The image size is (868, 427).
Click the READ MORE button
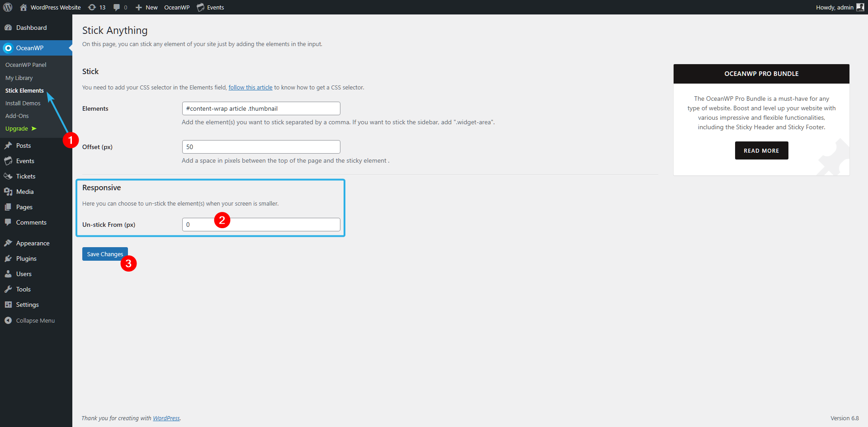point(761,150)
